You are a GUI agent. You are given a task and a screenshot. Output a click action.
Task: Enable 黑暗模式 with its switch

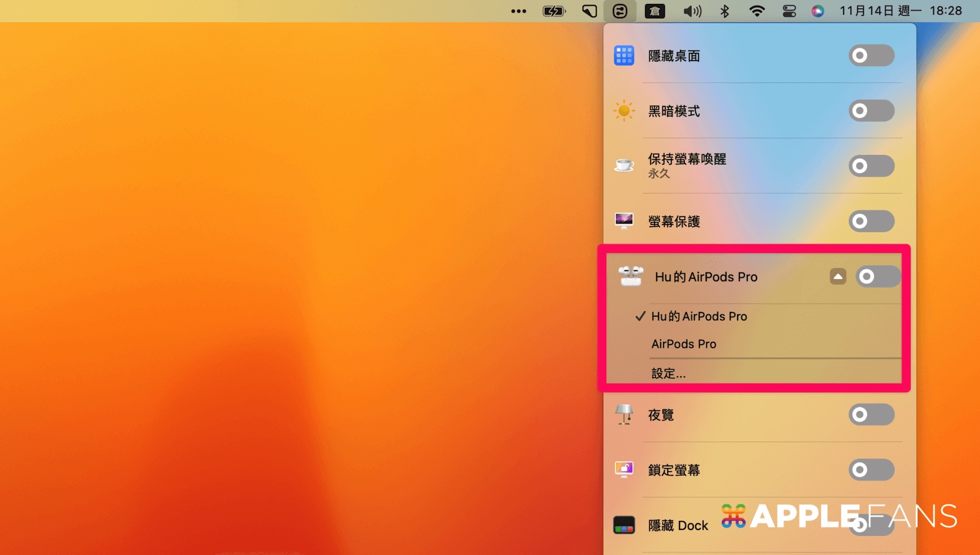tap(871, 111)
